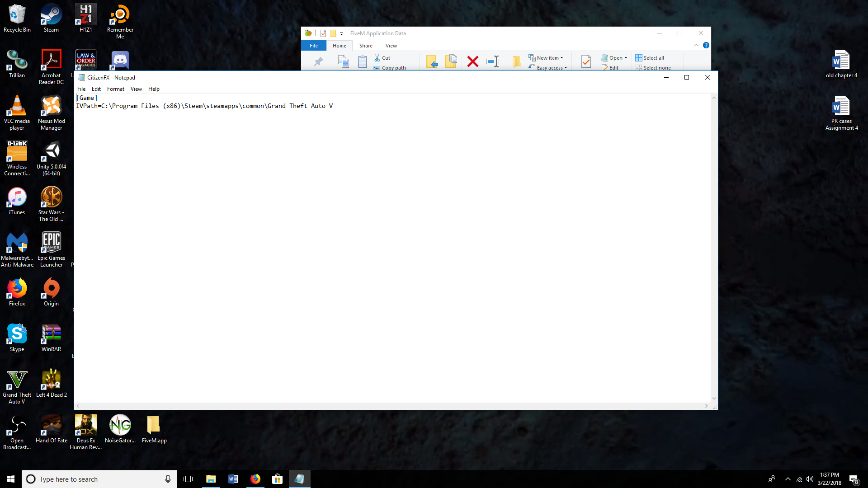Click Copy path in Explorer ribbon
The height and width of the screenshot is (488, 868).
click(x=390, y=68)
